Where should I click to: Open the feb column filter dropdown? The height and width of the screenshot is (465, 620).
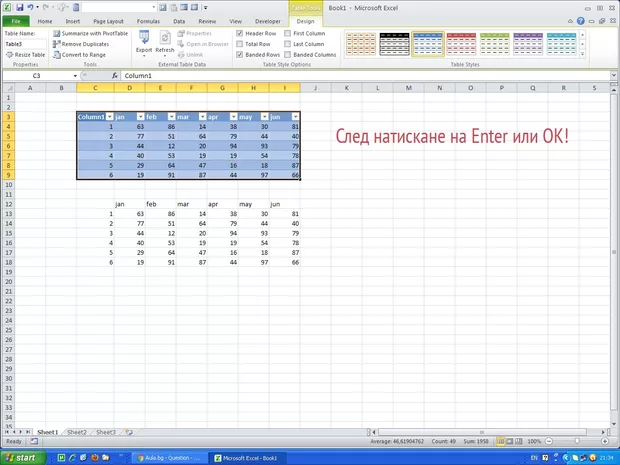pos(170,117)
